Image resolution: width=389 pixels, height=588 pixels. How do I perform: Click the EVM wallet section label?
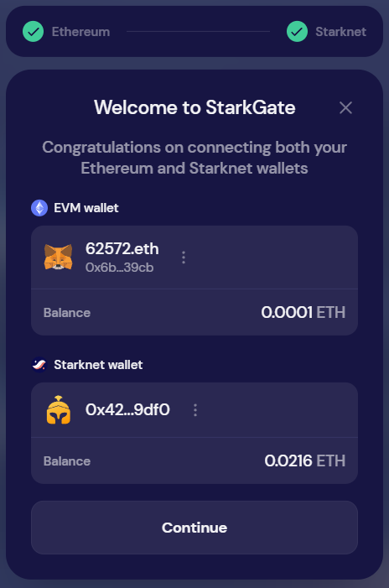pyautogui.click(x=86, y=208)
